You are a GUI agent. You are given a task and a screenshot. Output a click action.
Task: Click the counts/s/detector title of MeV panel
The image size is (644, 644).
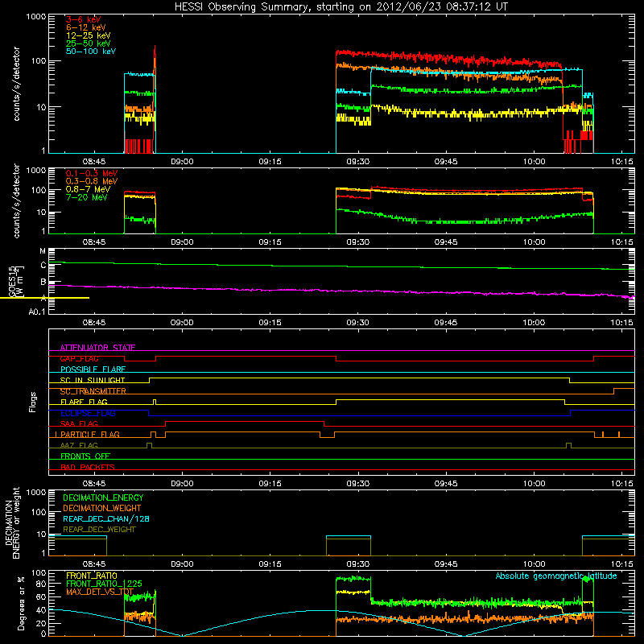(x=16, y=200)
